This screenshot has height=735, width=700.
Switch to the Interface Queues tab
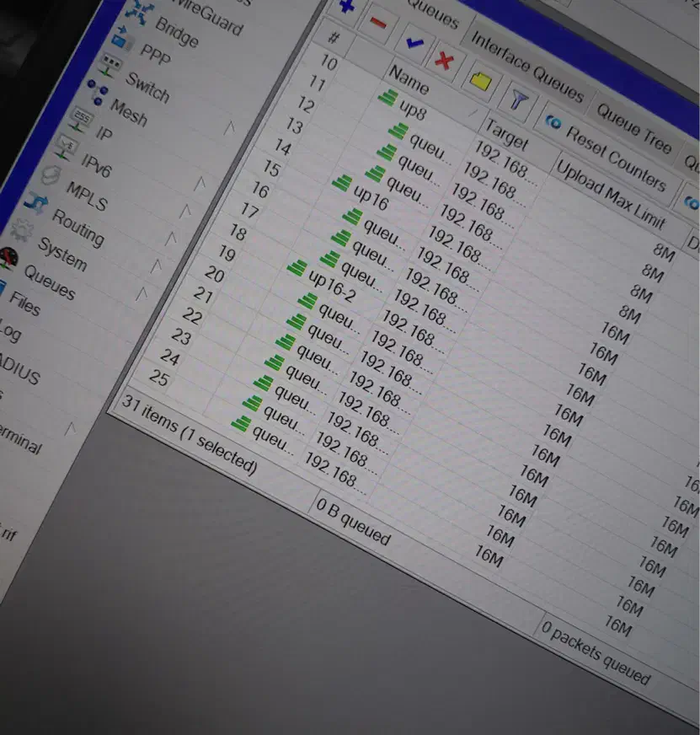pyautogui.click(x=527, y=67)
